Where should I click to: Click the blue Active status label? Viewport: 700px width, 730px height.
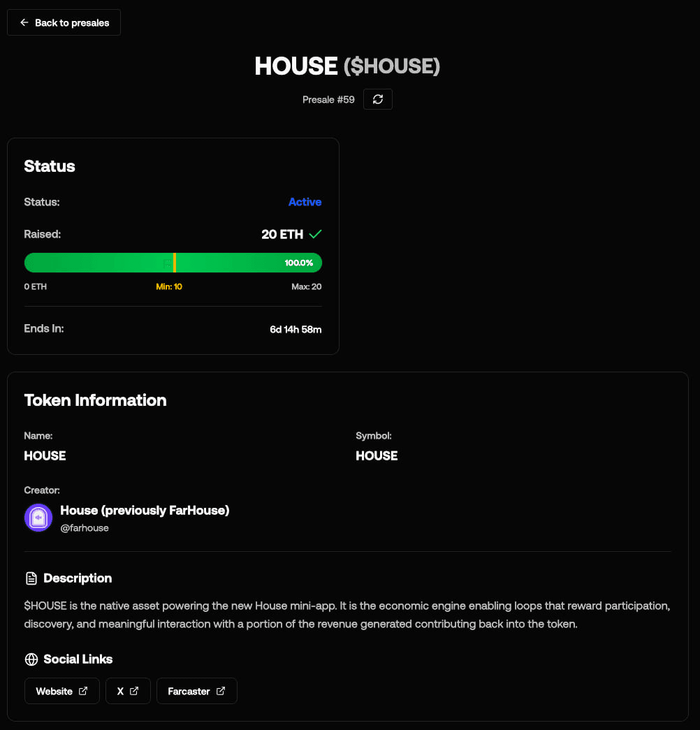[305, 202]
